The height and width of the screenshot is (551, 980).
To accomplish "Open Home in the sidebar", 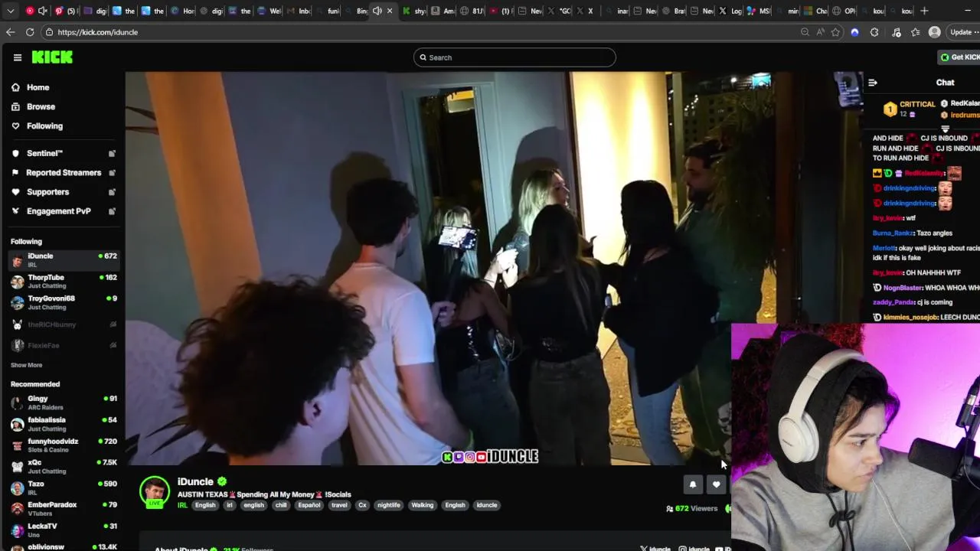I will [x=38, y=87].
